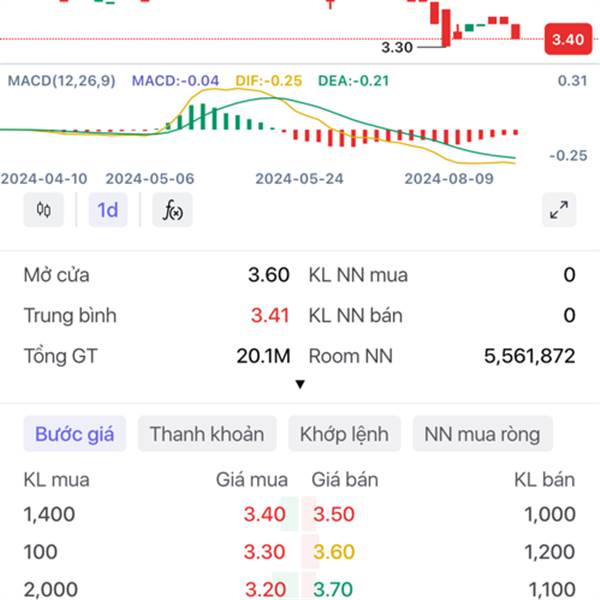Select ask price 3.60 in yellow
600x600 pixels.
334,551
